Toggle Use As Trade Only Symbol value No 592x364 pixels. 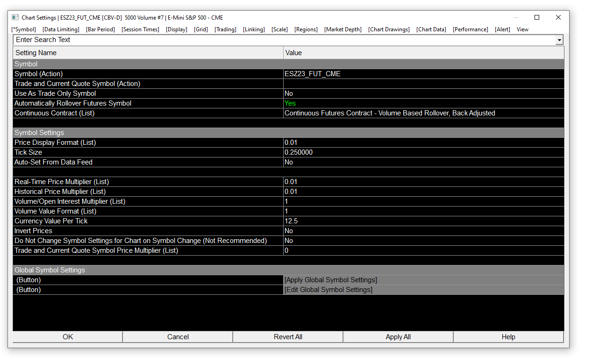coord(423,93)
